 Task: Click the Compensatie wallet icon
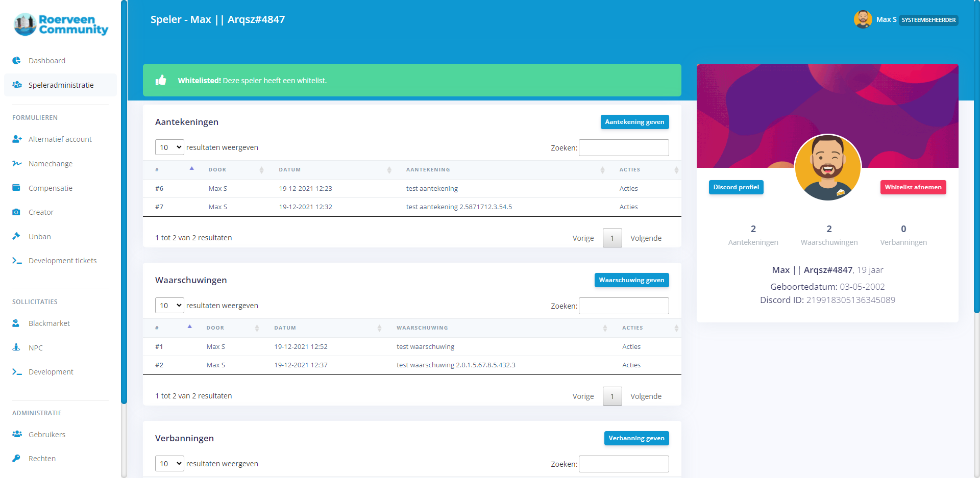coord(16,188)
